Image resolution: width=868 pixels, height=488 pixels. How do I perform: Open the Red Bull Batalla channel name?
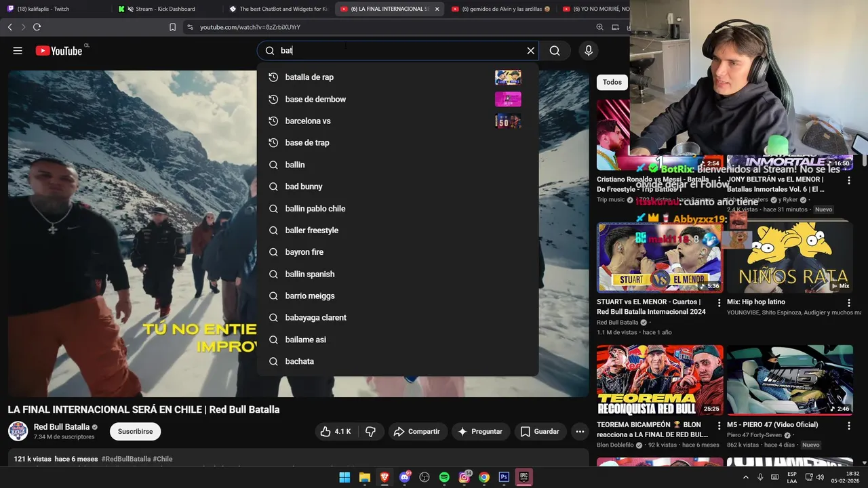click(x=62, y=427)
